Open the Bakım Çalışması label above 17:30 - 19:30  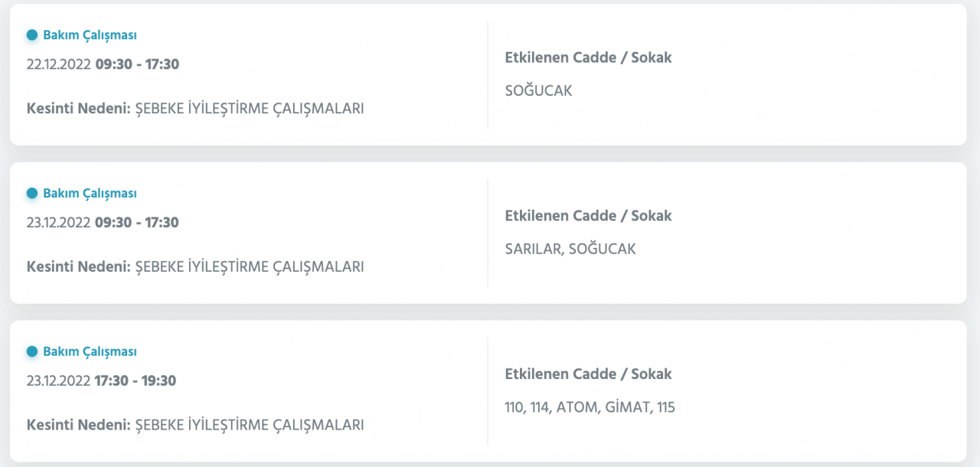[90, 352]
